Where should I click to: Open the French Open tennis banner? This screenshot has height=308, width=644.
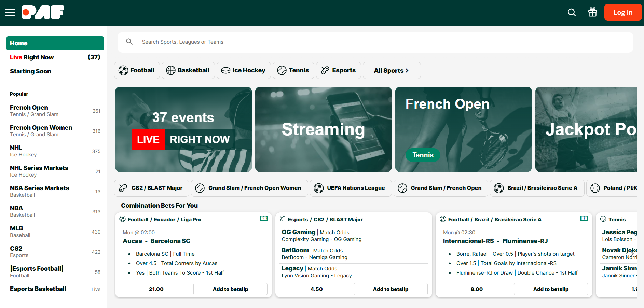point(464,129)
